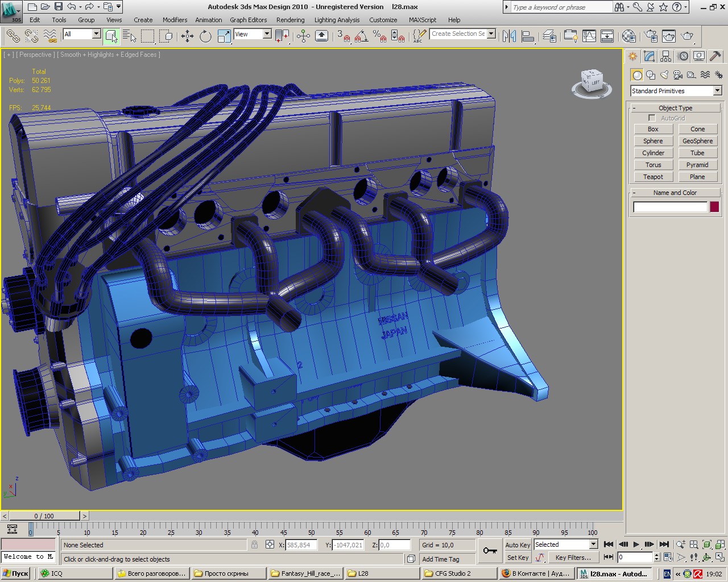Open the Mirror tool

click(x=509, y=36)
